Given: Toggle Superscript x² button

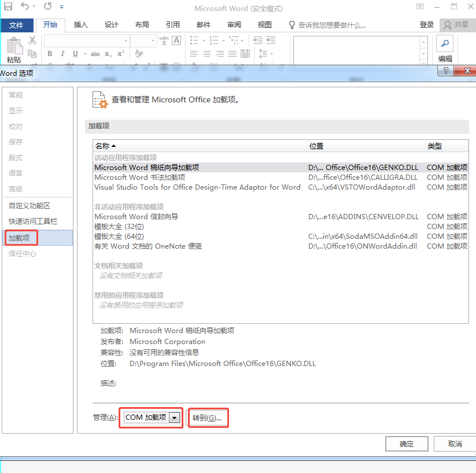Looking at the screenshot, I should (x=121, y=53).
